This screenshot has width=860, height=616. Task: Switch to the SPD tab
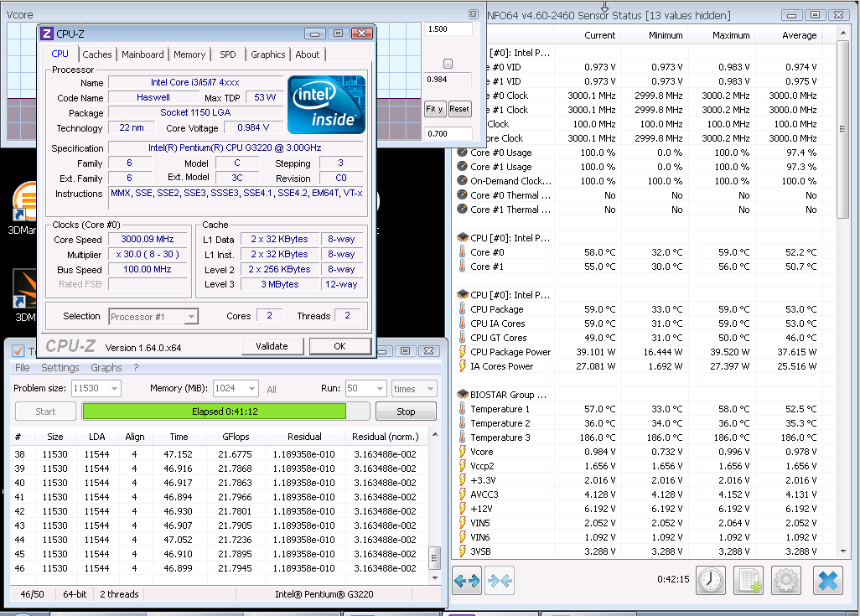pos(228,54)
